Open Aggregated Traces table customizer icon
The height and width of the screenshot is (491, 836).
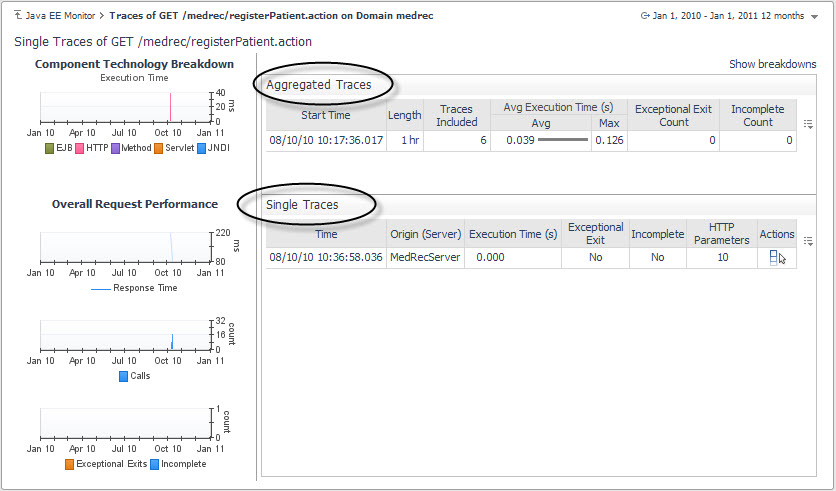point(808,124)
